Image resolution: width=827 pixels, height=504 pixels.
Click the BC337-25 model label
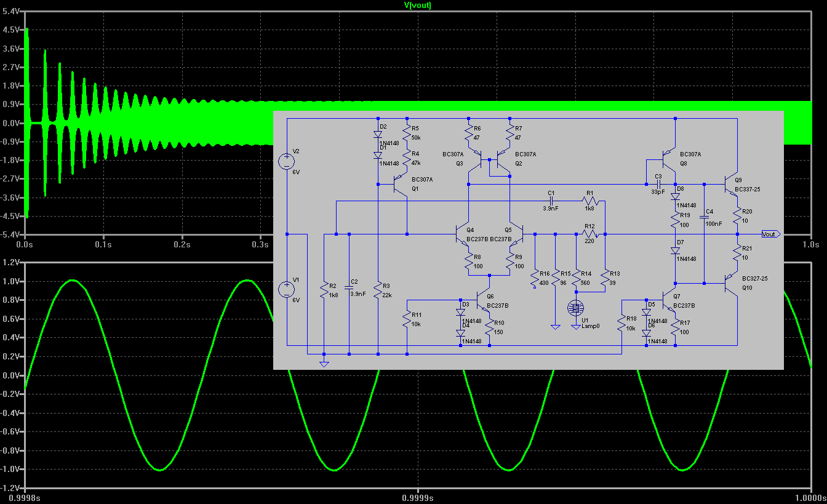click(748, 190)
